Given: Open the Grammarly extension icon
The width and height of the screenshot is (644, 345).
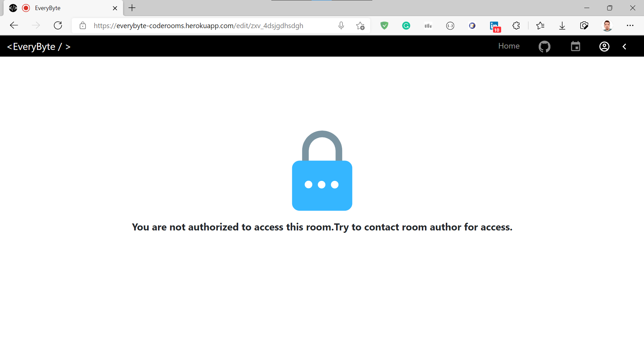Looking at the screenshot, I should (x=406, y=25).
